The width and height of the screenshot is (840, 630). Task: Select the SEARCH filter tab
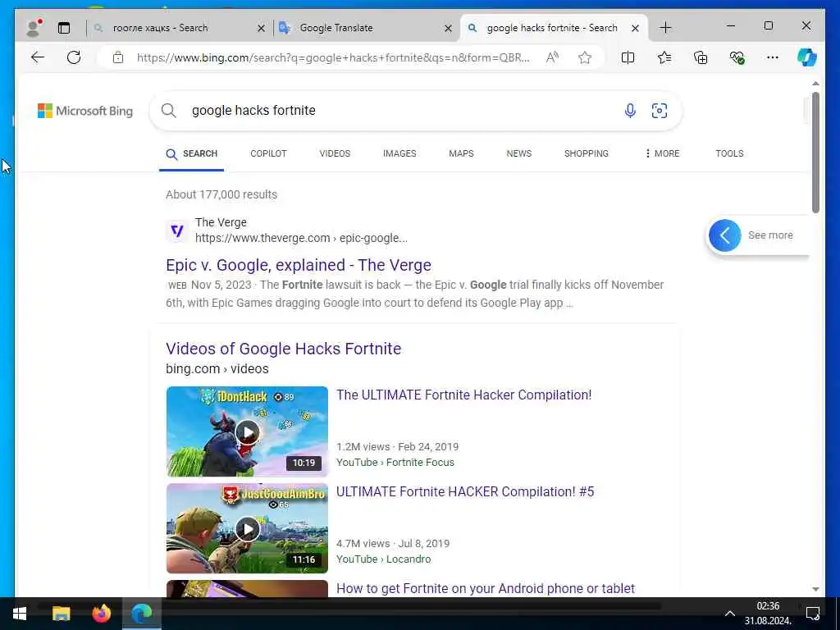pos(191,153)
